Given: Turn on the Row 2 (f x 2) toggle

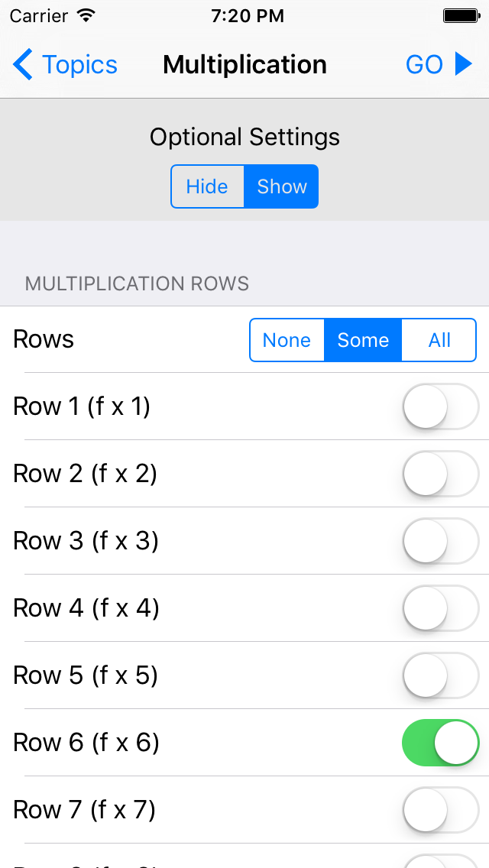Looking at the screenshot, I should coord(441,474).
